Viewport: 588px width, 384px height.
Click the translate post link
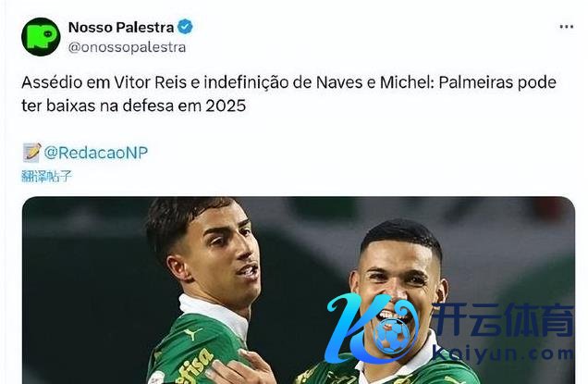[46, 176]
